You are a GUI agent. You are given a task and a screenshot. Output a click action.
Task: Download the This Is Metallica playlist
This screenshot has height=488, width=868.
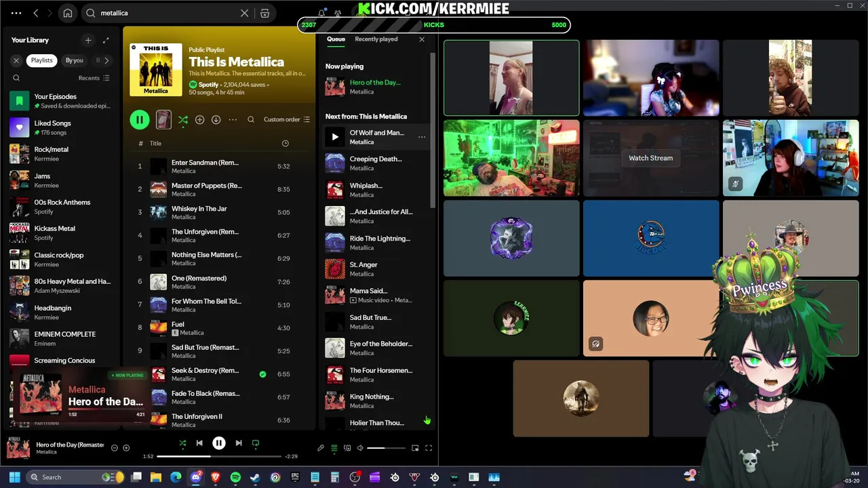pyautogui.click(x=216, y=120)
